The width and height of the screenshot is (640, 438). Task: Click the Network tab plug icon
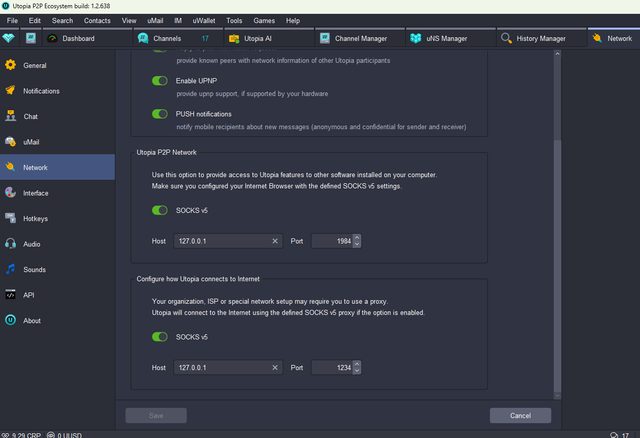tap(597, 38)
